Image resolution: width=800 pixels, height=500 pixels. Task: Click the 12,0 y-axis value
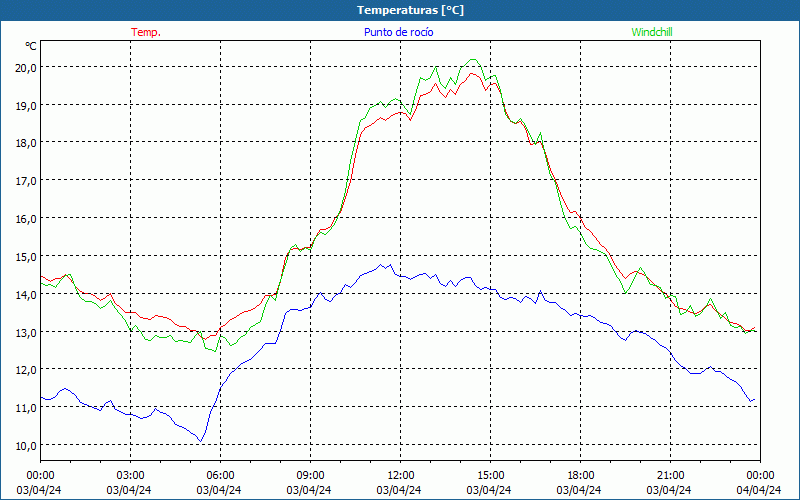coord(26,370)
